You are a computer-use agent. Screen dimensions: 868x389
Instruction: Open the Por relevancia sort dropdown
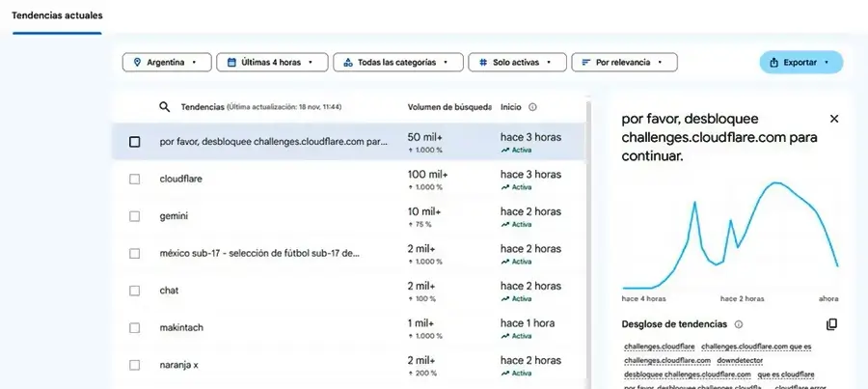coord(624,63)
